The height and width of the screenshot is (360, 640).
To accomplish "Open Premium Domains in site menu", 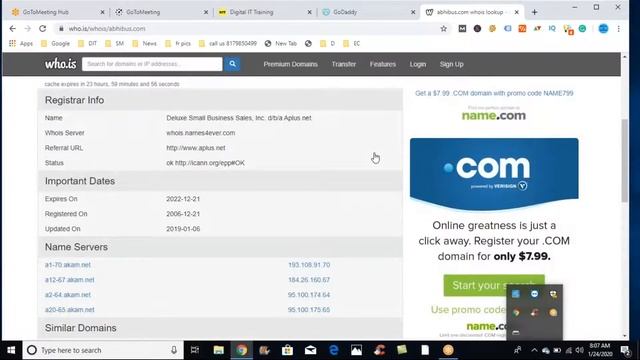I will (x=290, y=64).
